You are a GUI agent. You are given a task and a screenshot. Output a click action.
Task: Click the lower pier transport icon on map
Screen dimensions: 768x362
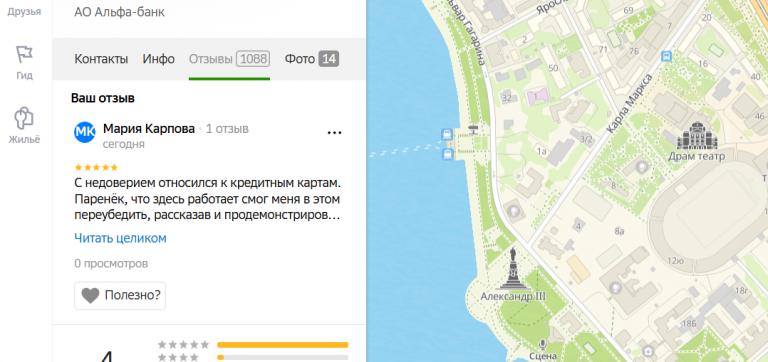447,155
